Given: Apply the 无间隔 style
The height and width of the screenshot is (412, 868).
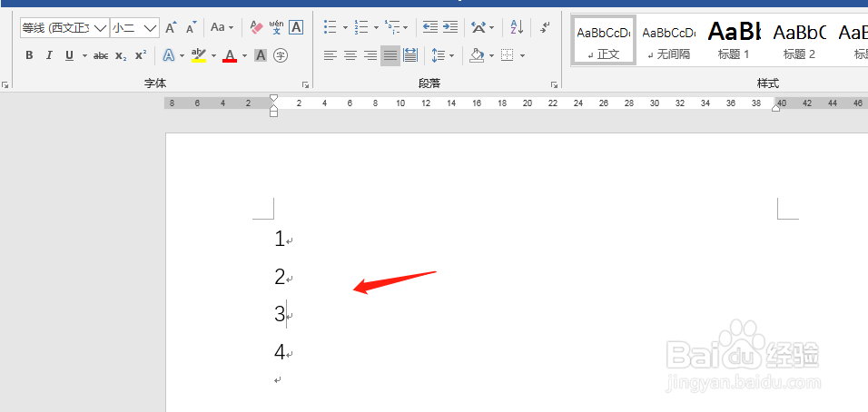Looking at the screenshot, I should 669,40.
